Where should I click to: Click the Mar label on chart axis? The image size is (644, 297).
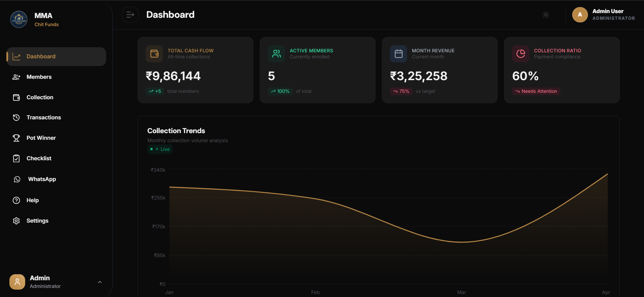(x=461, y=292)
